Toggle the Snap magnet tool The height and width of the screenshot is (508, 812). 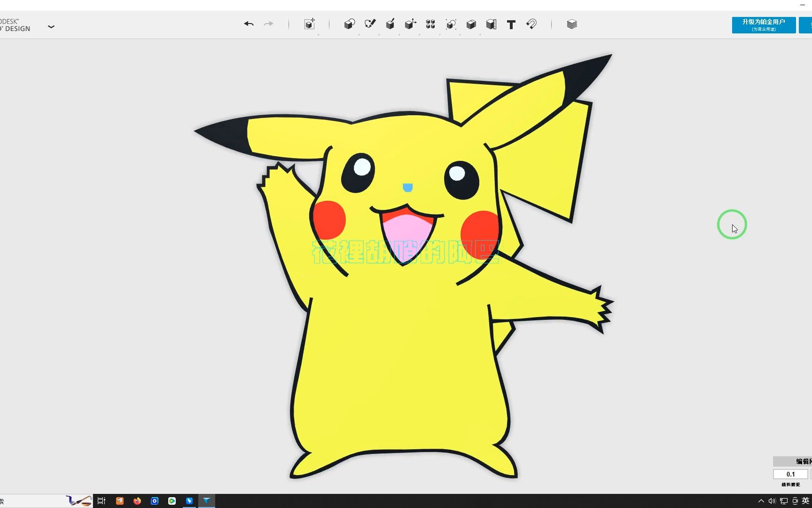point(531,24)
